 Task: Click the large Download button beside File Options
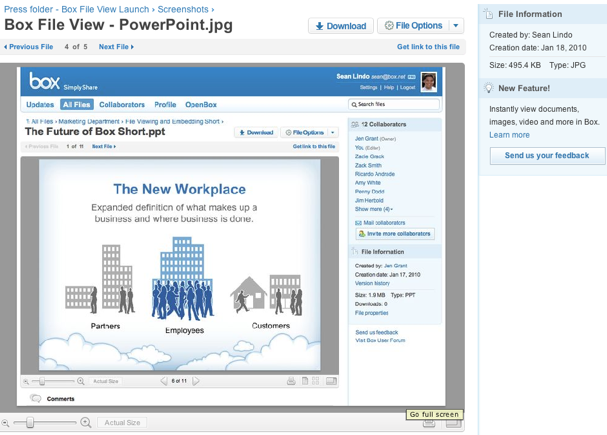pyautogui.click(x=341, y=26)
